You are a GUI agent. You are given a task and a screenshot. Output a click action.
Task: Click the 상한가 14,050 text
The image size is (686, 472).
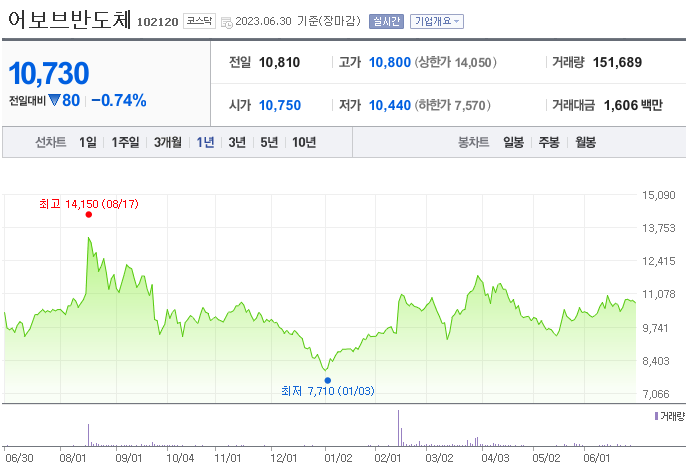(x=455, y=63)
